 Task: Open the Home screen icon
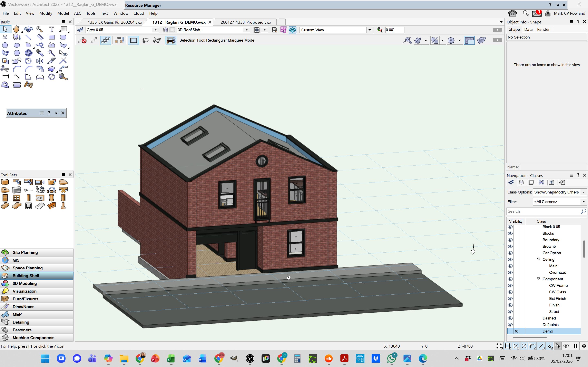coord(512,13)
